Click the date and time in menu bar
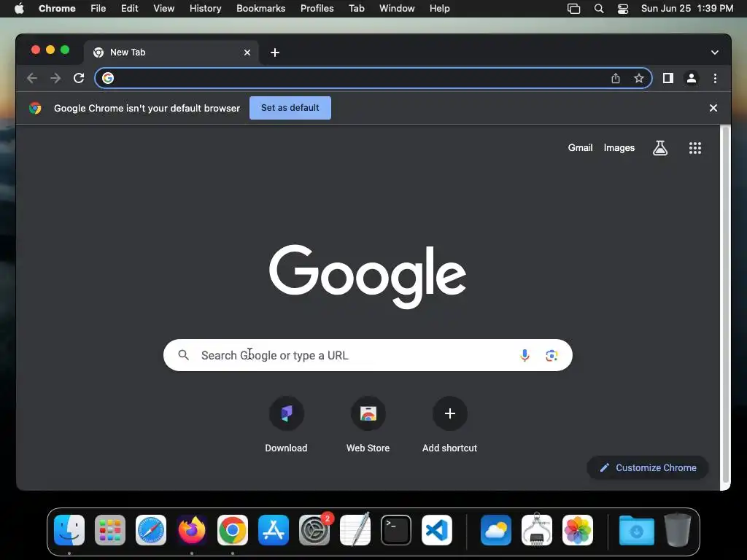This screenshot has width=747, height=560. click(x=687, y=9)
